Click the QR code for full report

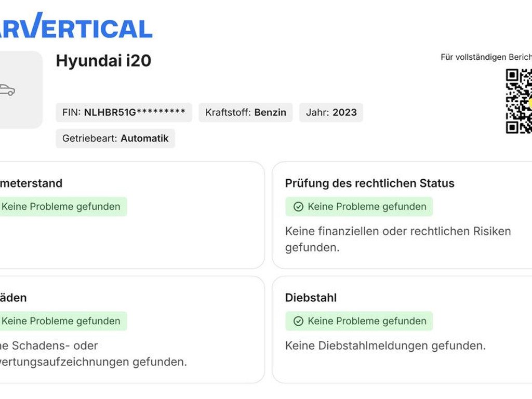tap(519, 101)
